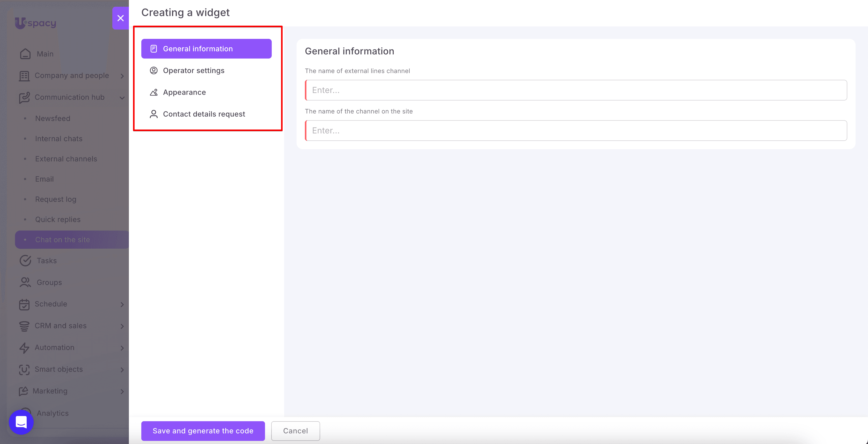The height and width of the screenshot is (444, 868).
Task: Open Quick replies in the sidebar
Action: (58, 220)
